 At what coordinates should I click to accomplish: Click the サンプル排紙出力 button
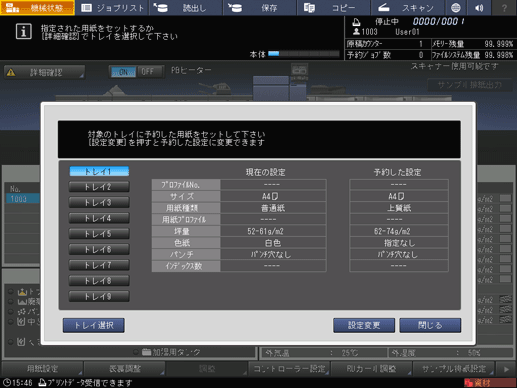[x=469, y=85]
